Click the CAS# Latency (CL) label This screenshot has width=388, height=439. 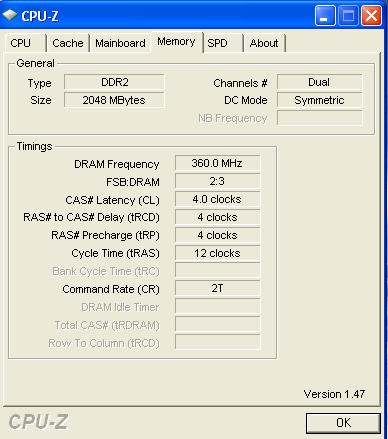112,200
